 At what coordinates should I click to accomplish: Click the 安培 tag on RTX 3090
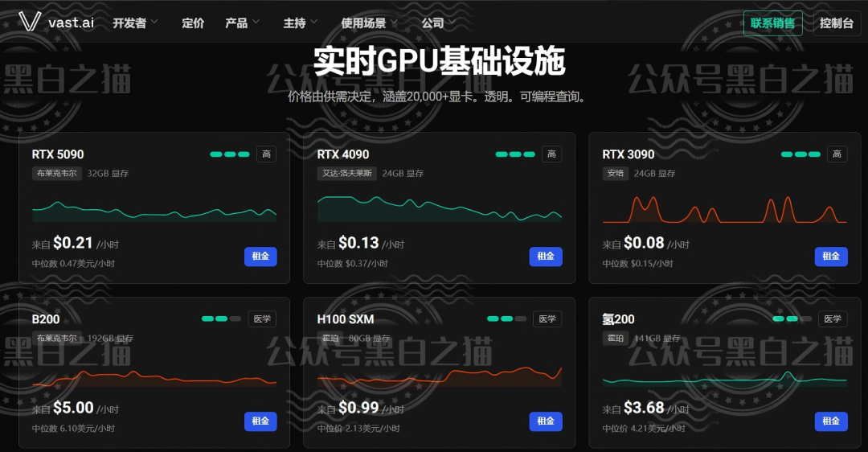click(x=616, y=174)
